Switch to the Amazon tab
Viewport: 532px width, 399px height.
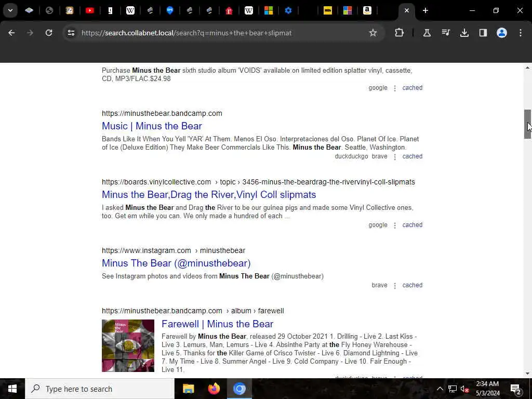(367, 10)
